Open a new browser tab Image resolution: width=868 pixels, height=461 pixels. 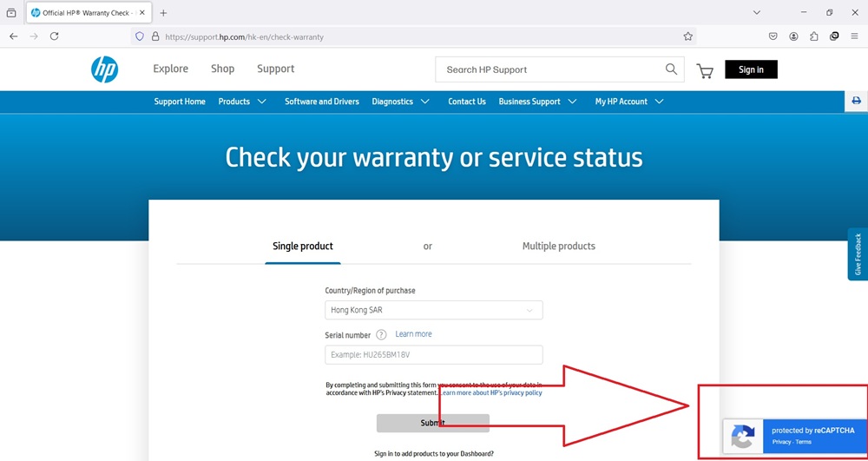[163, 13]
